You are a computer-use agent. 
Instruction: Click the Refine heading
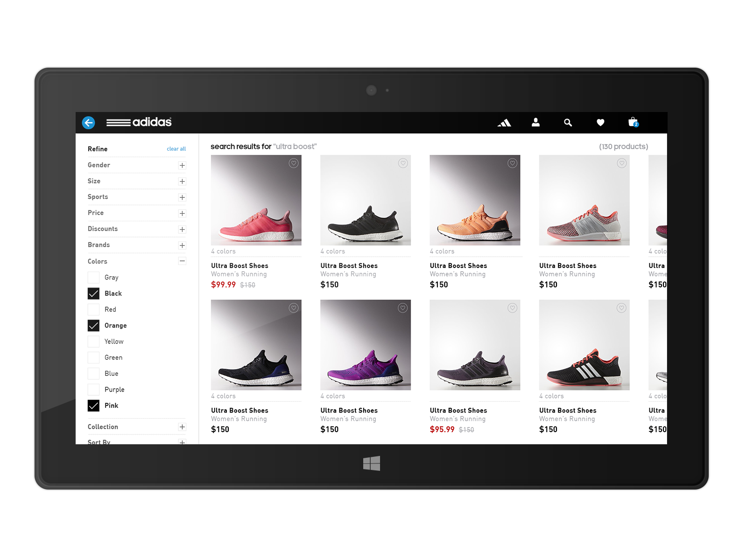coord(98,149)
